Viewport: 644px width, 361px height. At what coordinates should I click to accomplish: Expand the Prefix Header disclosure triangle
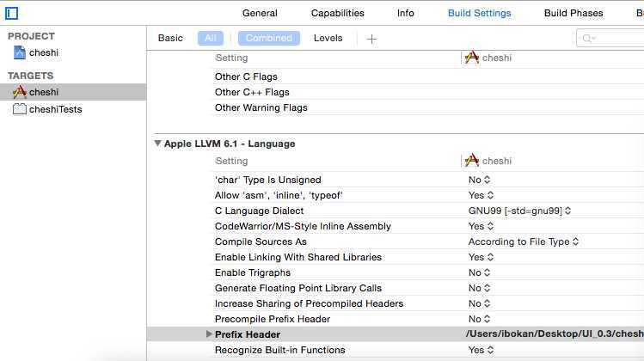(x=209, y=333)
